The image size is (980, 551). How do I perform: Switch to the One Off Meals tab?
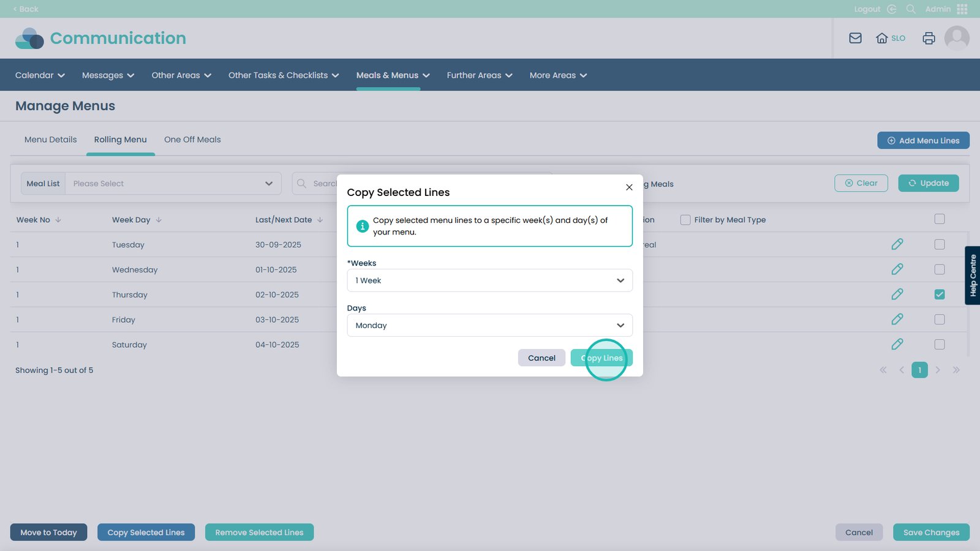pos(192,140)
